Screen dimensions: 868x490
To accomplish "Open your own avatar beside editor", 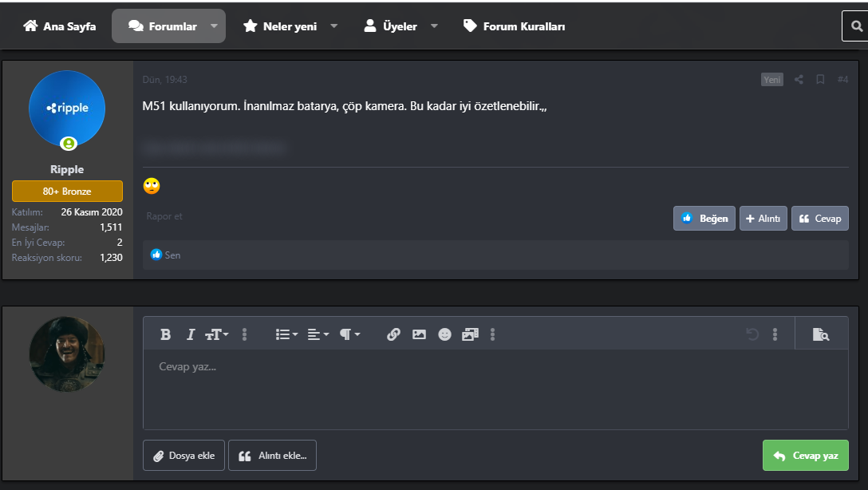I will [67, 354].
